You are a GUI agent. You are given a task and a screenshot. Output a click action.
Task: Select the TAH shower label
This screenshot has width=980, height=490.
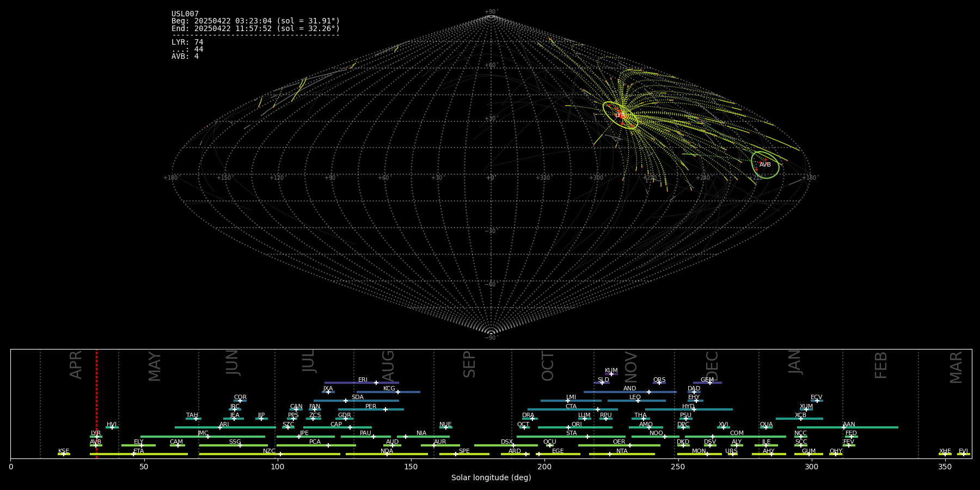click(x=192, y=415)
